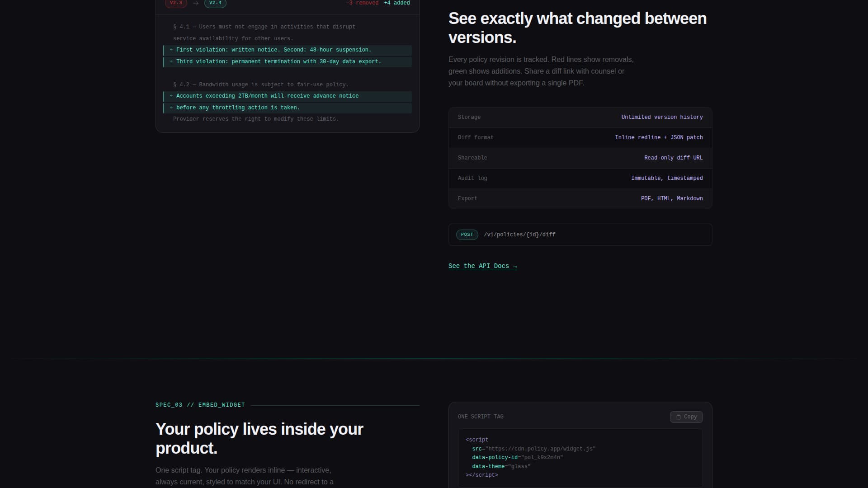Select the Export formats row
868x488 pixels.
point(580,199)
